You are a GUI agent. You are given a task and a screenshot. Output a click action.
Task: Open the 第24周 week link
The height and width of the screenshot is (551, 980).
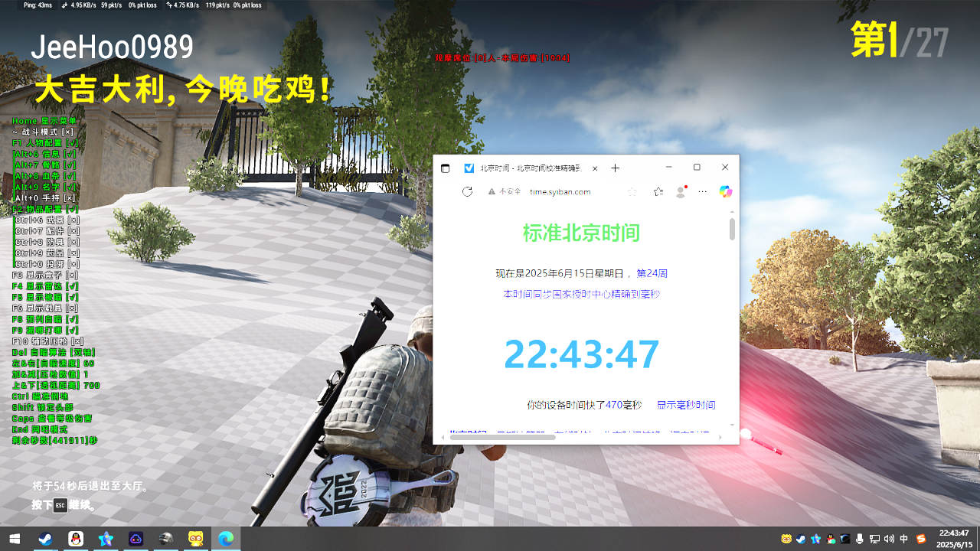click(x=652, y=273)
